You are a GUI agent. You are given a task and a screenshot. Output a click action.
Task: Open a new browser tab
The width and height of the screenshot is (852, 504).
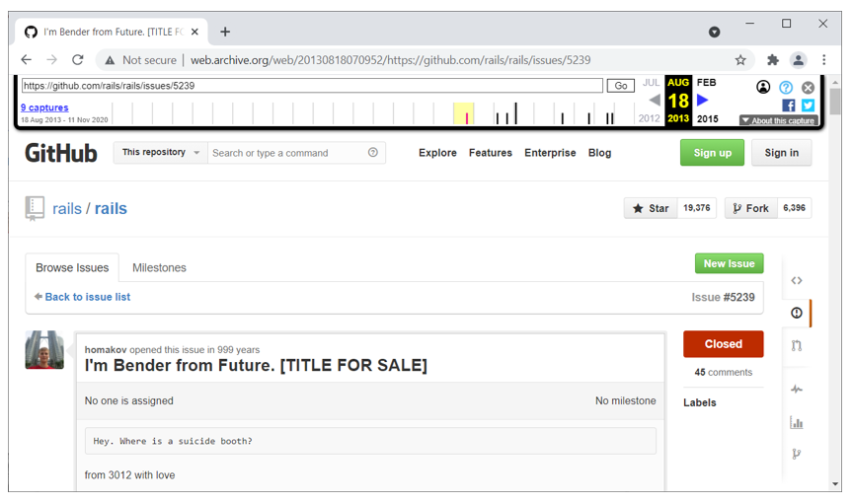(x=225, y=32)
